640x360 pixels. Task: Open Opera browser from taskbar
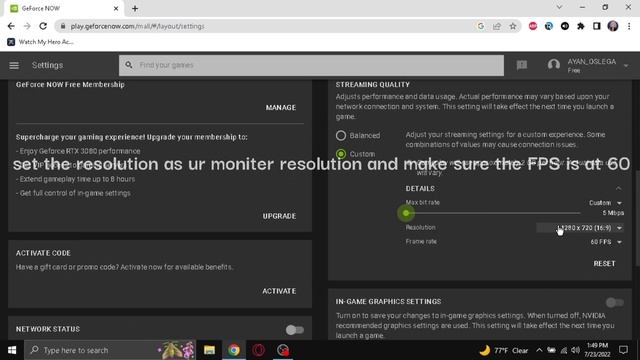[258, 350]
